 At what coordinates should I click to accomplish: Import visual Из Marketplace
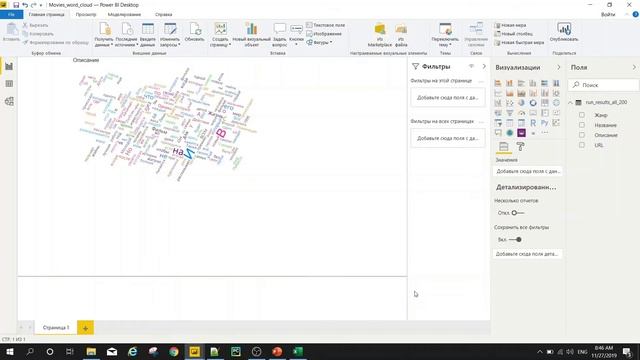click(x=380, y=34)
